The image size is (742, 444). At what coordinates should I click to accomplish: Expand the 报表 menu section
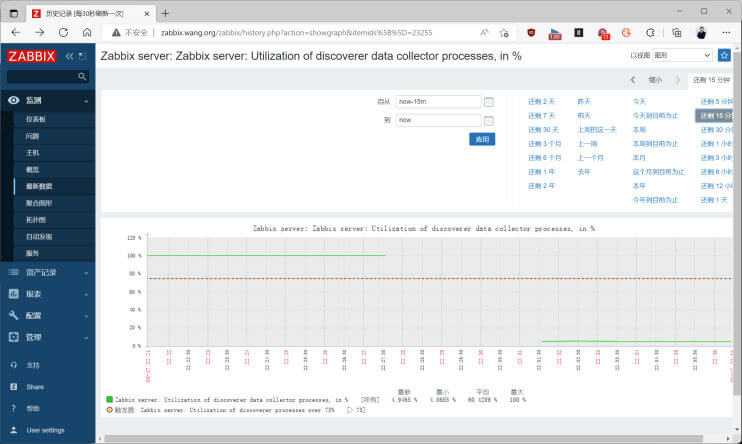click(86, 294)
